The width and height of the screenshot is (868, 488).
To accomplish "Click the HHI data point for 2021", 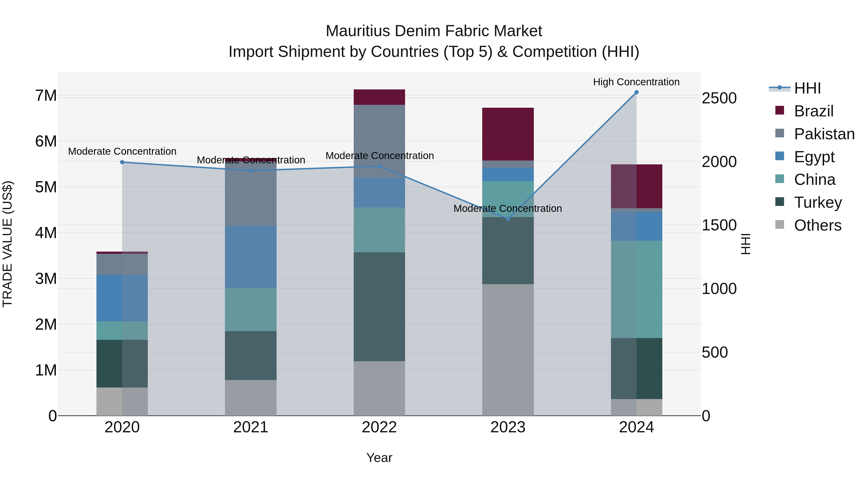I will pos(251,171).
